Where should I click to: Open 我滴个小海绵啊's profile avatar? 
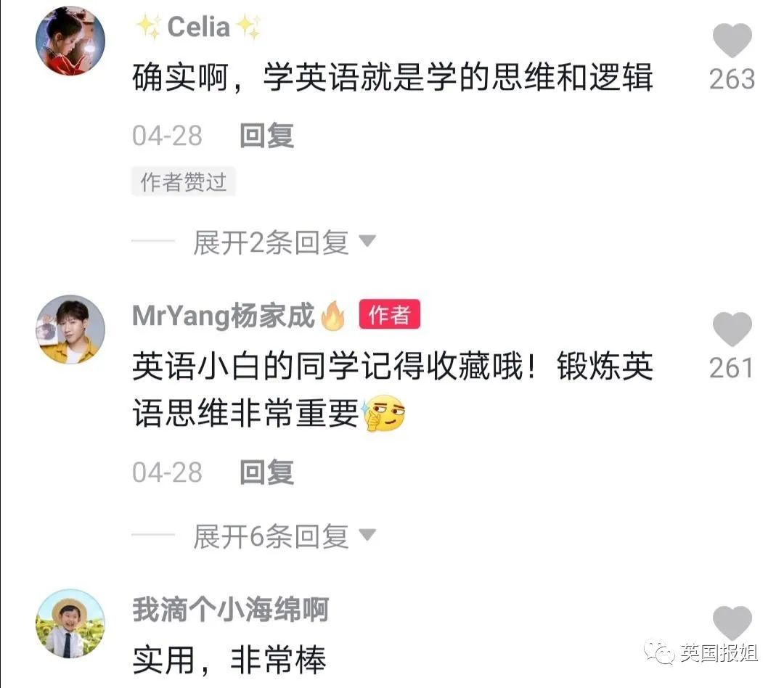coord(70,623)
